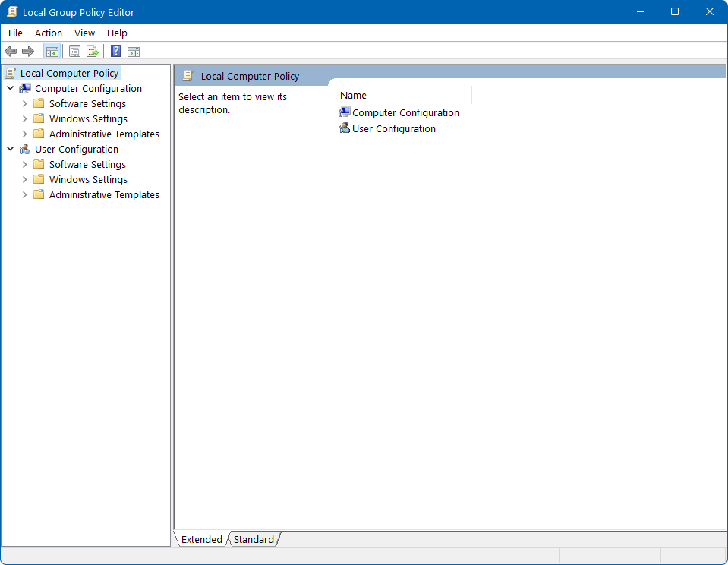This screenshot has height=565, width=728.
Task: Select Computer Configuration text in the Name list
Action: click(x=405, y=112)
